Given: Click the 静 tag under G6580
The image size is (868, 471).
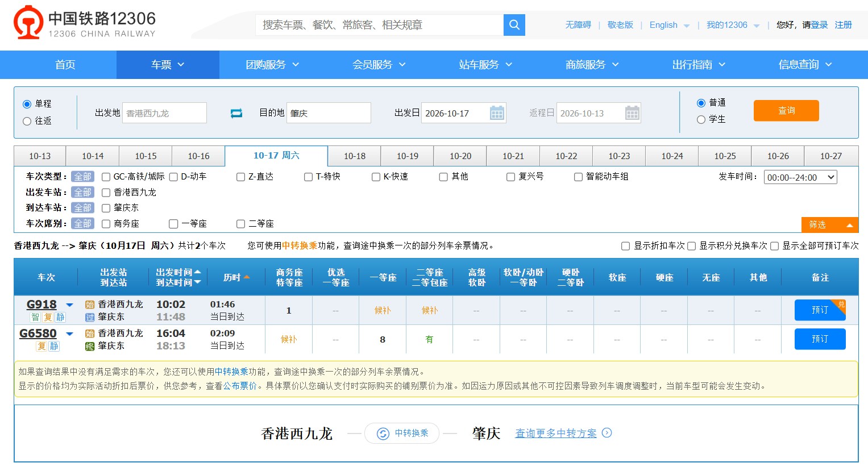Looking at the screenshot, I should [54, 346].
